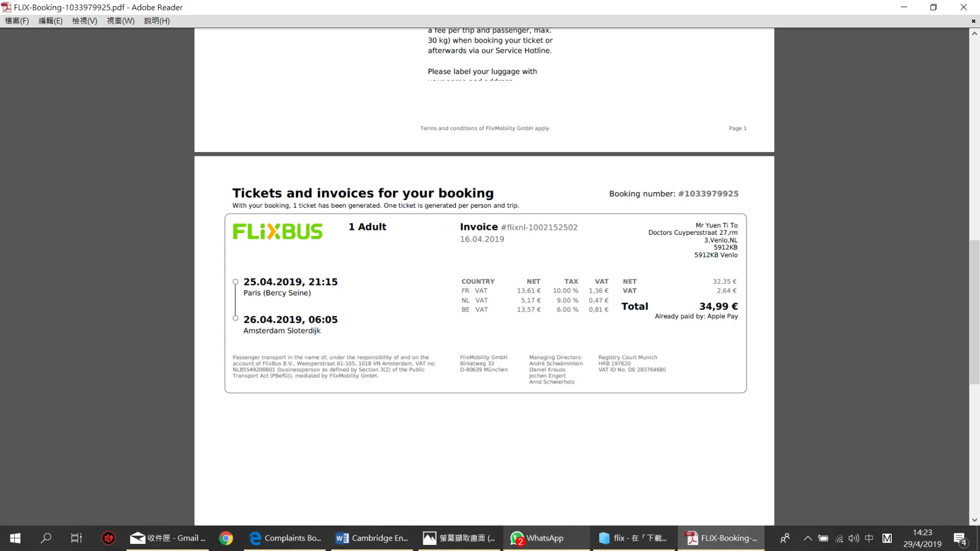This screenshot has height=551, width=980.
Task: Switch to the 螢幕擷取畫面 photos window
Action: [459, 538]
